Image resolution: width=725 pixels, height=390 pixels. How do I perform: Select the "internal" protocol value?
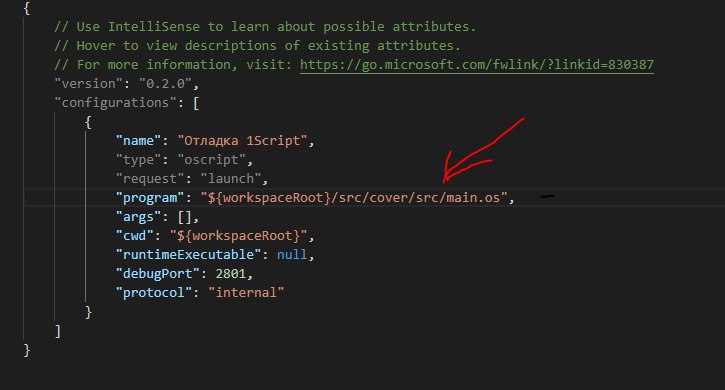pyautogui.click(x=246, y=292)
